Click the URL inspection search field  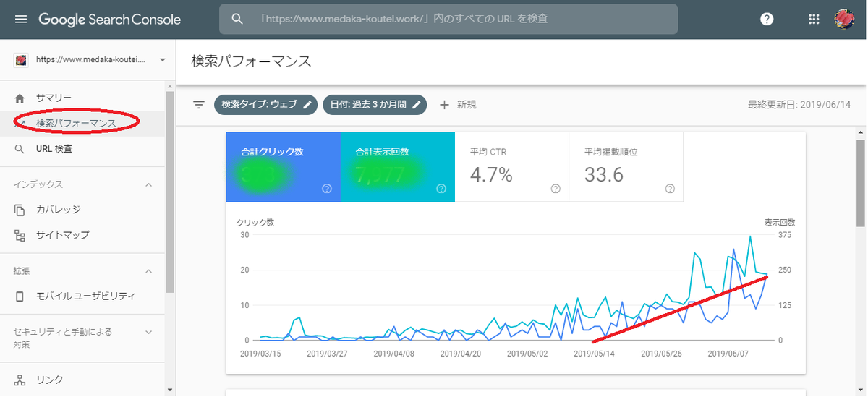coord(448,19)
